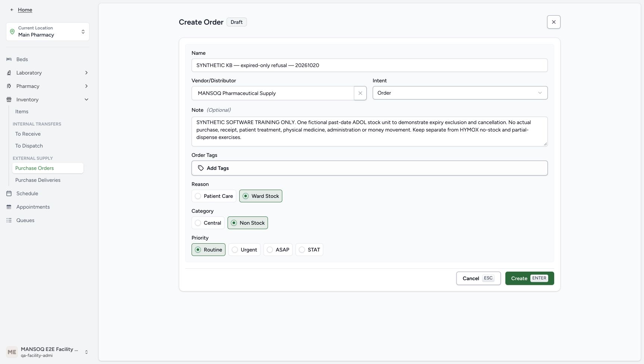Viewport: 644px width, 364px height.
Task: Close the Create Order dialog
Action: (554, 22)
